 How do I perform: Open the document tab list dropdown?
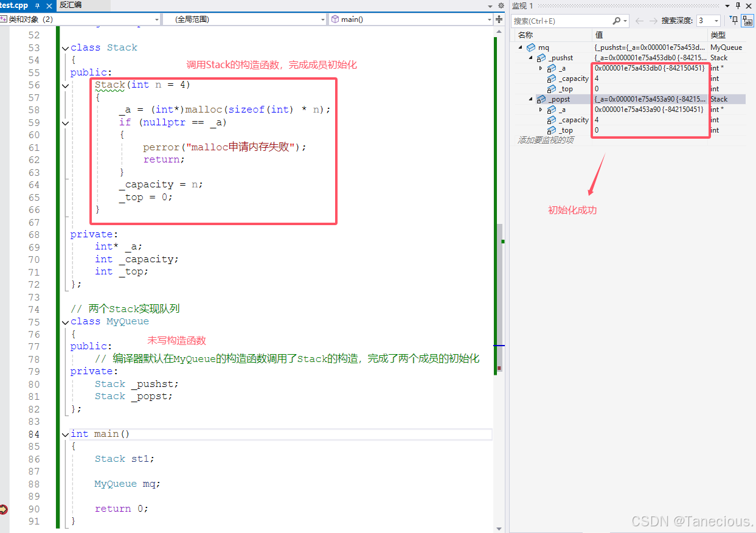pos(491,5)
